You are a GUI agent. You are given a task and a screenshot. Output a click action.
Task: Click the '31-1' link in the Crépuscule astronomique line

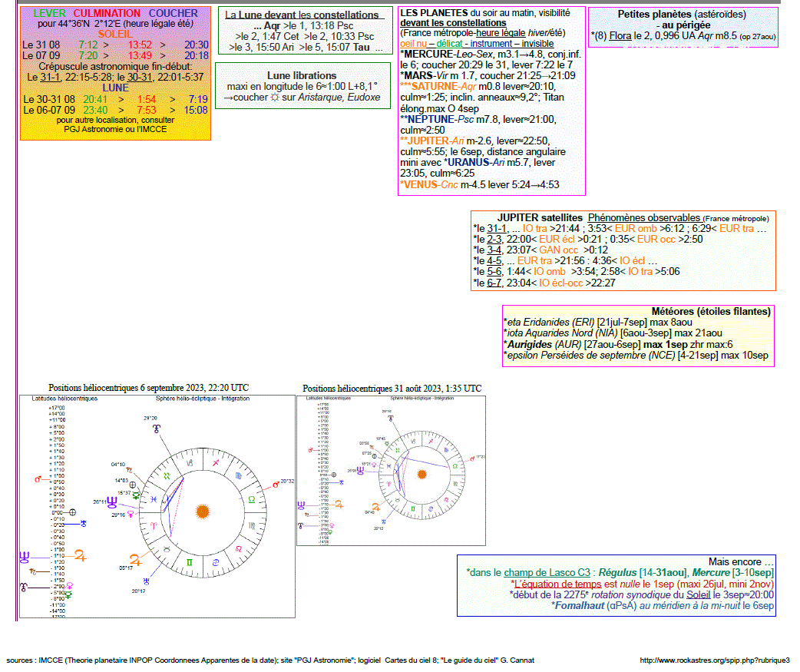tap(50, 78)
